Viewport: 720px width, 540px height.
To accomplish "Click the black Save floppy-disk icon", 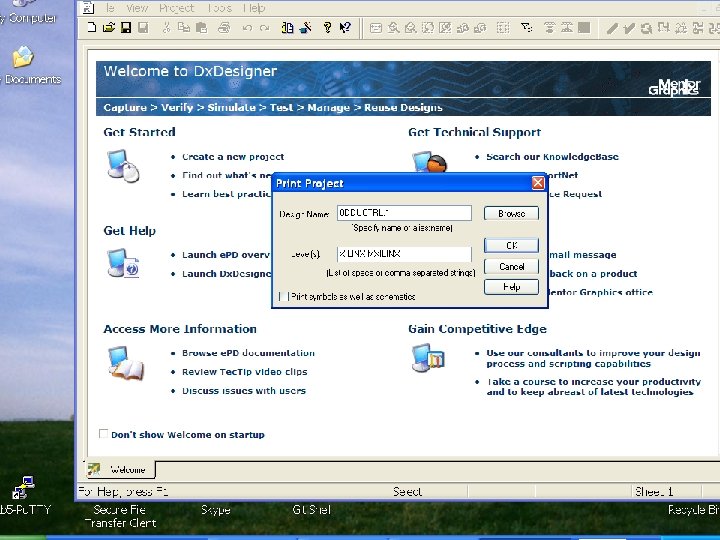I will click(x=126, y=28).
